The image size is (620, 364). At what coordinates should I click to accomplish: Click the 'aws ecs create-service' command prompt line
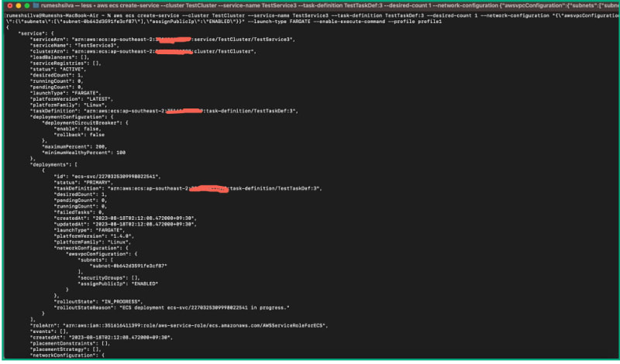(312, 15)
